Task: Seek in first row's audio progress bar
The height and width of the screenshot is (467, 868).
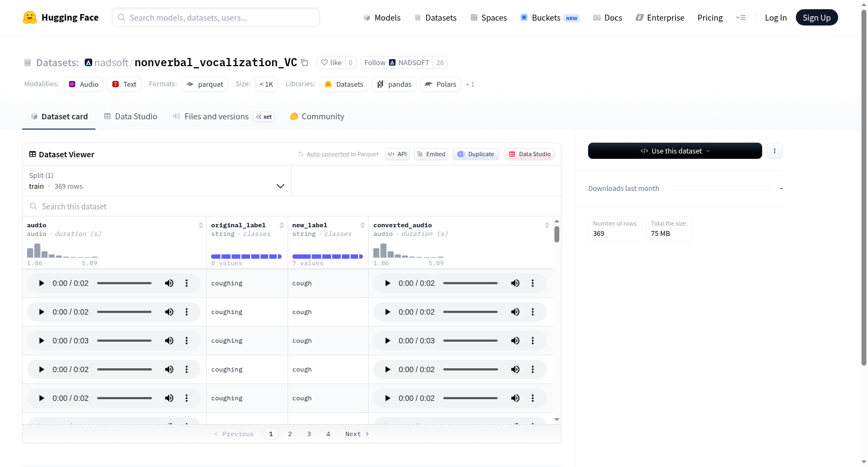Action: (x=124, y=283)
